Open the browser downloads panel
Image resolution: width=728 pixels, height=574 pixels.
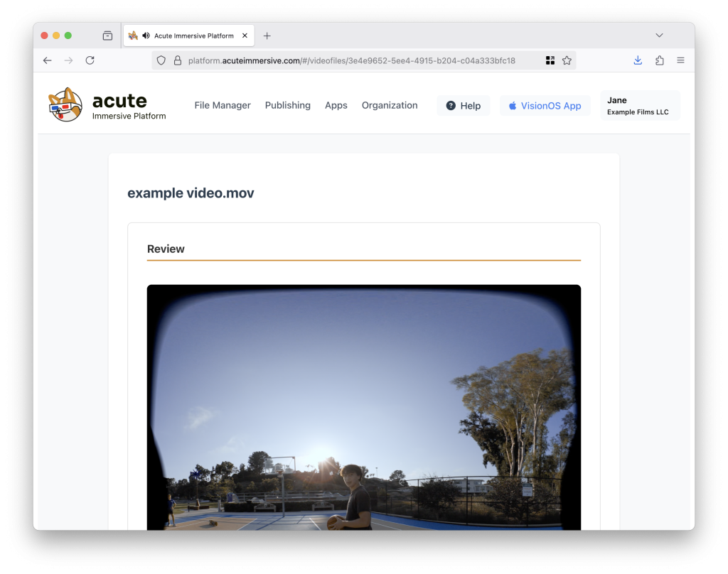(638, 60)
